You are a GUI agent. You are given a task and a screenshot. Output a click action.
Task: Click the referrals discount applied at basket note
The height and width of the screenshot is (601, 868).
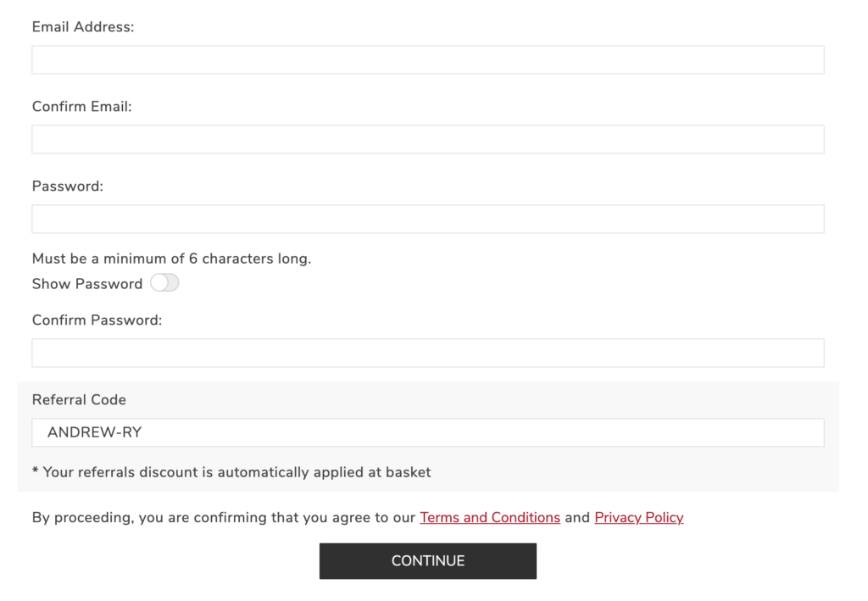point(231,473)
